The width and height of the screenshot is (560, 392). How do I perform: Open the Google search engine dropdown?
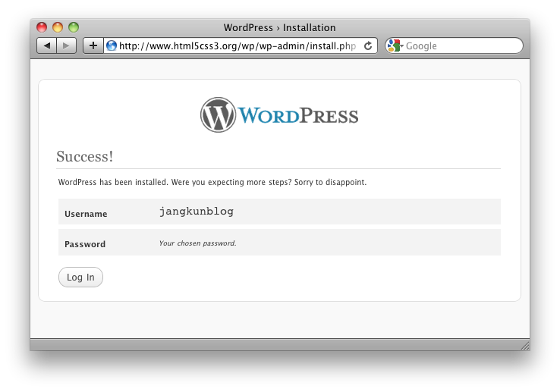pyautogui.click(x=395, y=45)
